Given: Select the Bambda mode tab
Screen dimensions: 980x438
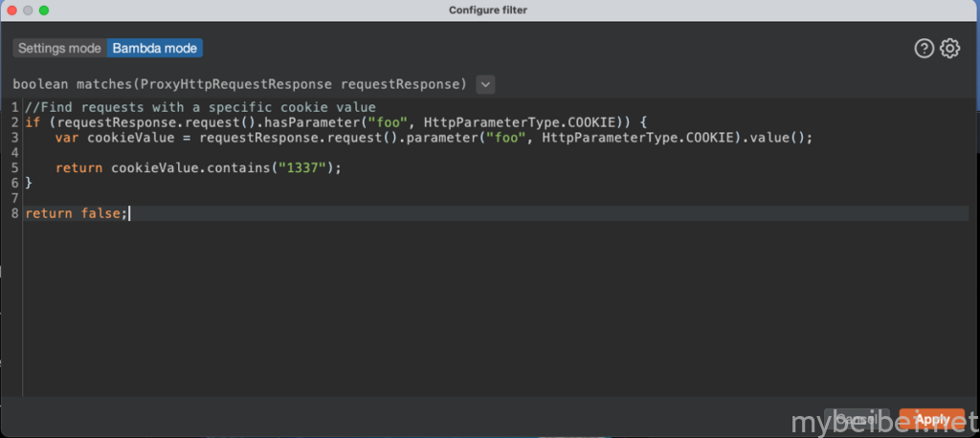Looking at the screenshot, I should (155, 48).
